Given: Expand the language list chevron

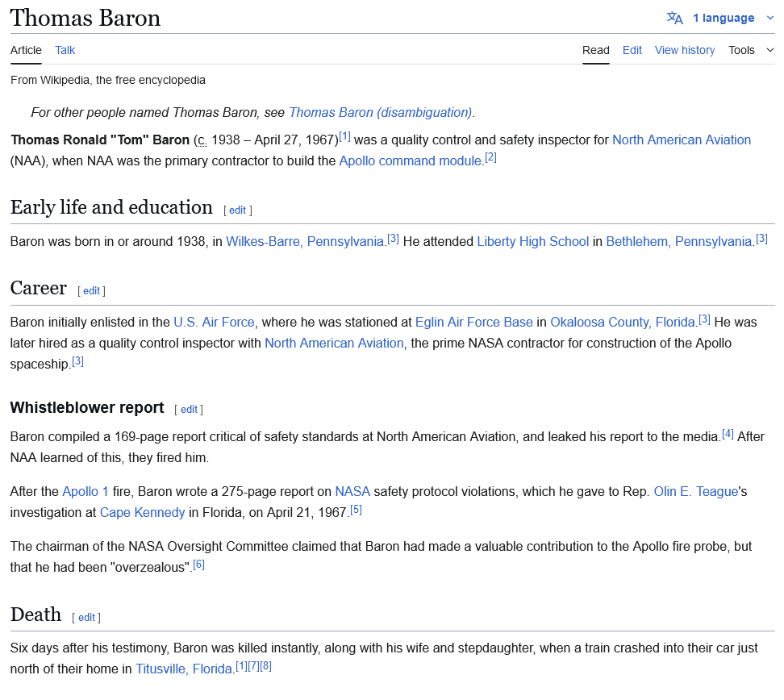Looking at the screenshot, I should (x=770, y=18).
